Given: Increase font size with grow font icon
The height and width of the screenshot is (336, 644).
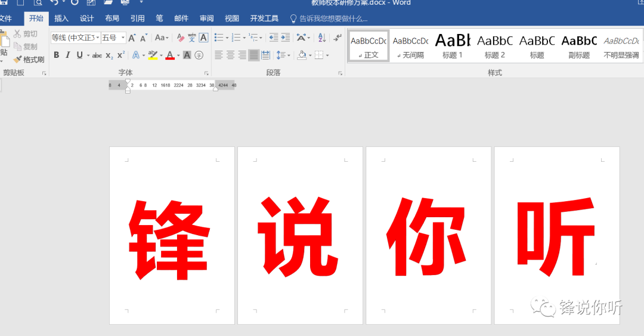Looking at the screenshot, I should pyautogui.click(x=132, y=38).
